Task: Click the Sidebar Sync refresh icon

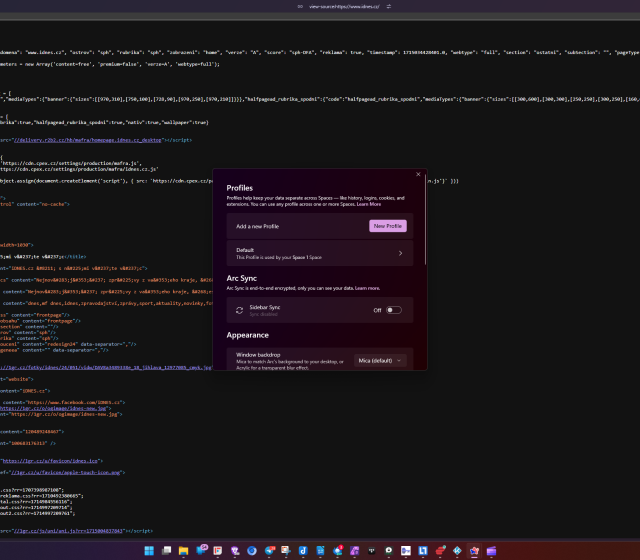Action: (x=239, y=310)
